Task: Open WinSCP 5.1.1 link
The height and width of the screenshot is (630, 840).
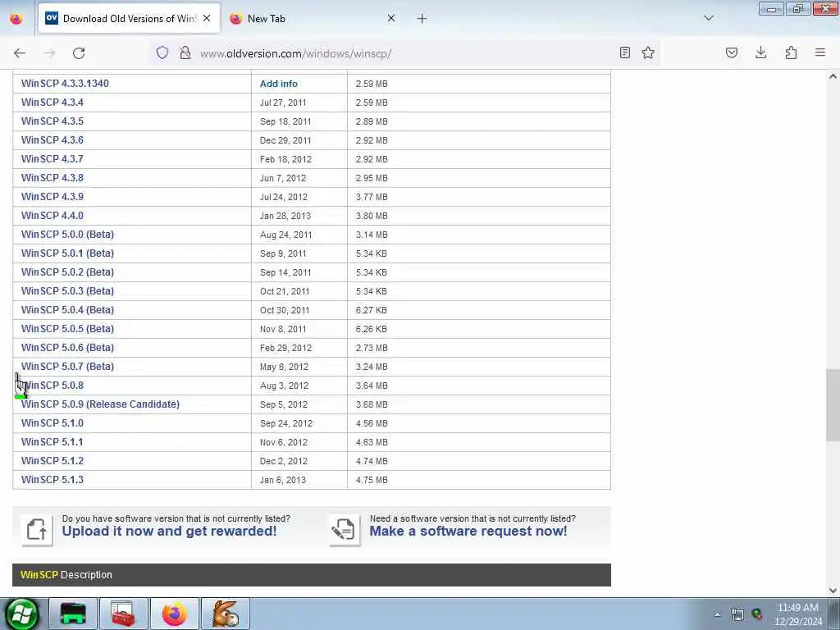Action: click(52, 442)
